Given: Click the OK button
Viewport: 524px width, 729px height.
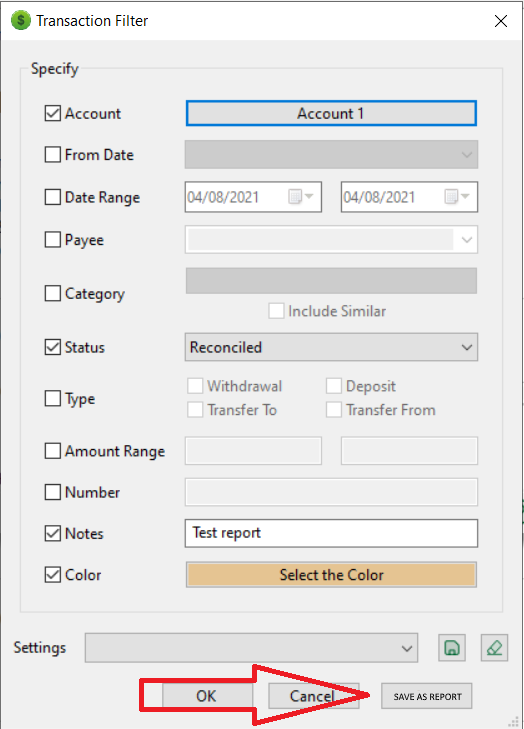Looking at the screenshot, I should pos(206,696).
